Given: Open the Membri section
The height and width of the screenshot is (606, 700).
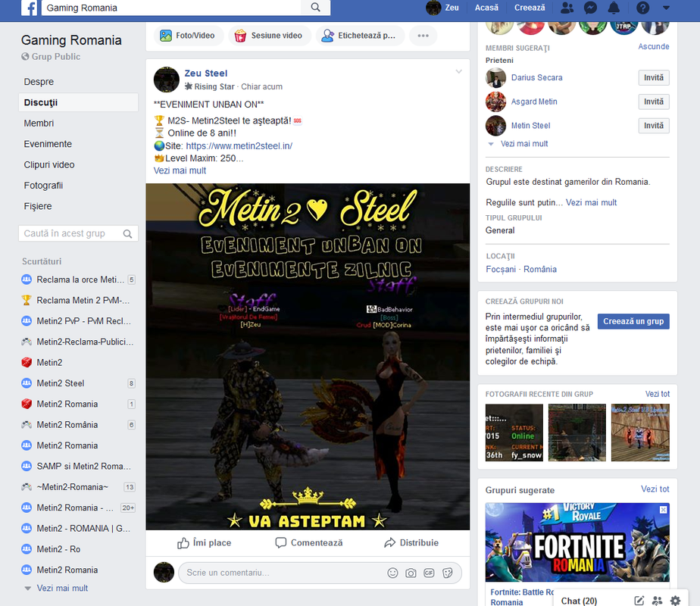Looking at the screenshot, I should click(39, 123).
